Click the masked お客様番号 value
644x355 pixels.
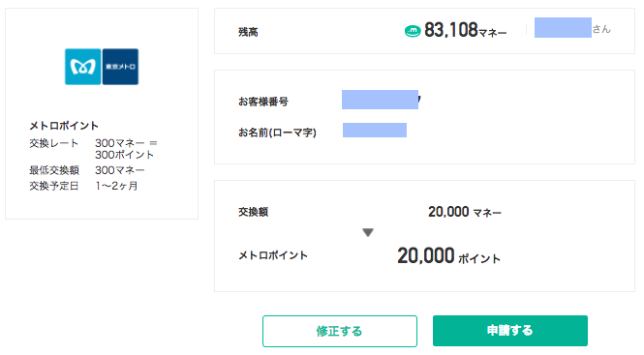click(380, 100)
